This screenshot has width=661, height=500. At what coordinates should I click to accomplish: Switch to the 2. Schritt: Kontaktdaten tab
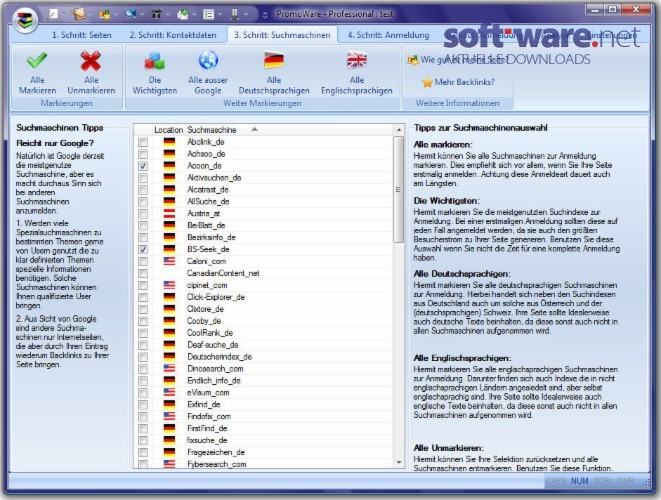(x=173, y=35)
